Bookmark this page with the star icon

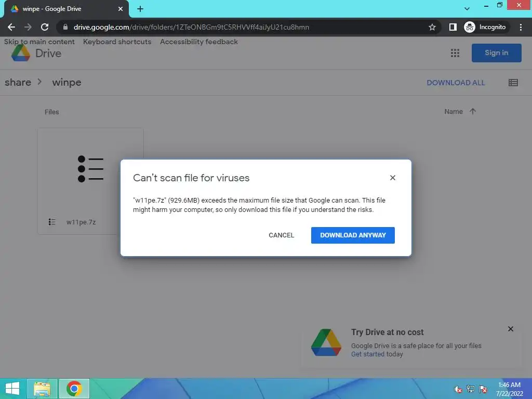tap(432, 27)
